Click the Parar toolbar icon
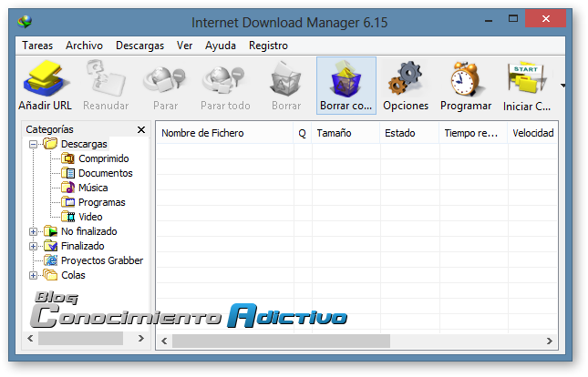Viewport: 588px width, 377px height. pos(165,79)
